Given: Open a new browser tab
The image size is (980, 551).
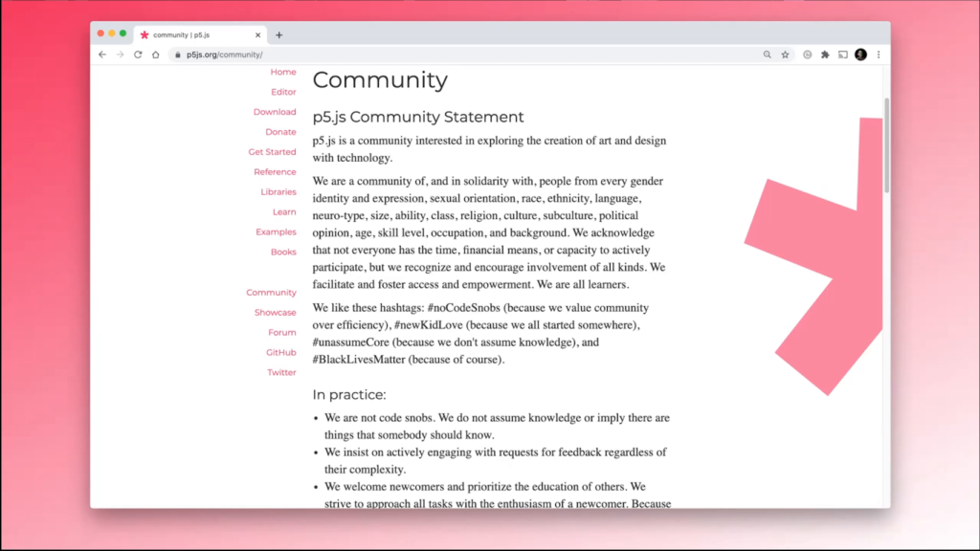Looking at the screenshot, I should click(278, 35).
